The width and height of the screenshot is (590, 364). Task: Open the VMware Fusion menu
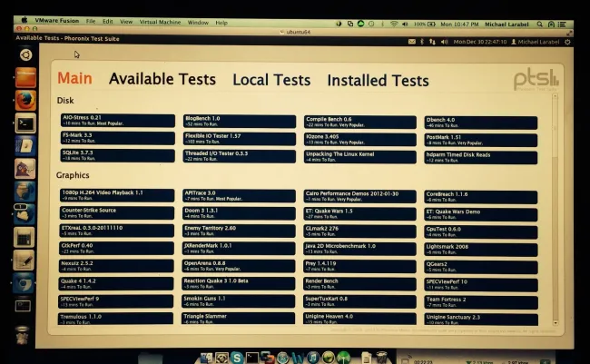point(57,21)
